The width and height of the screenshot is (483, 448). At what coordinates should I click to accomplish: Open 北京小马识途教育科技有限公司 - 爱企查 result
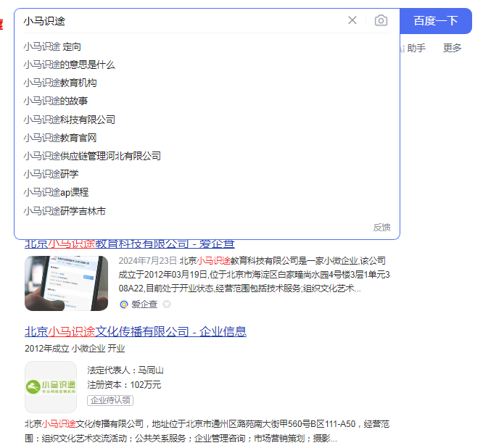pos(129,244)
